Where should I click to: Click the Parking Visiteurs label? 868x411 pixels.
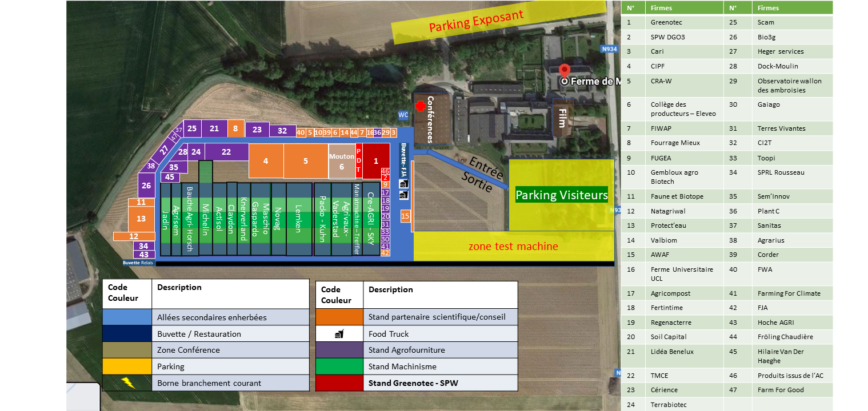click(x=561, y=195)
